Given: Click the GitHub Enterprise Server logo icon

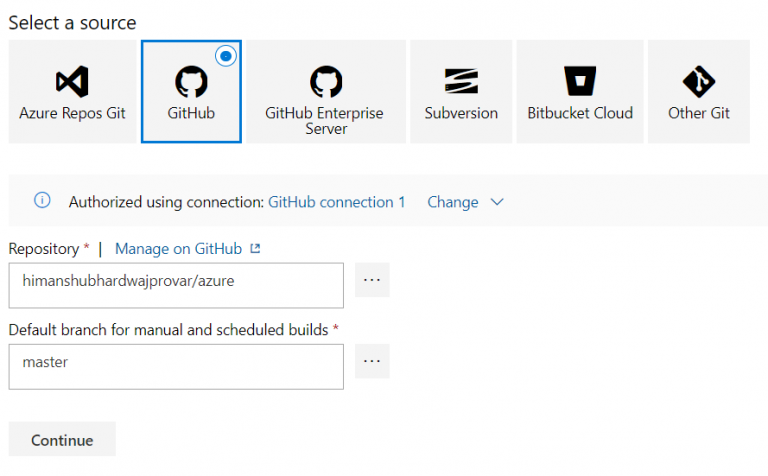Looking at the screenshot, I should [x=325, y=81].
